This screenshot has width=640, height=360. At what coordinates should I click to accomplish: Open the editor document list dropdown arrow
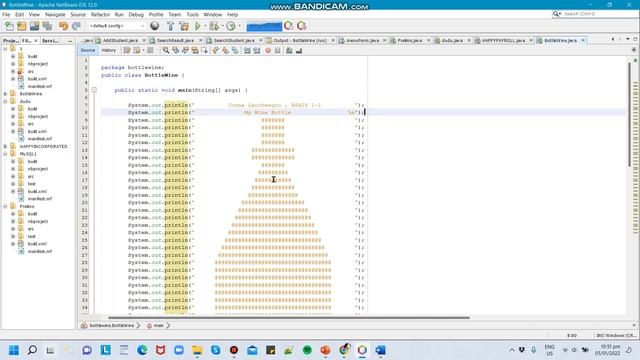tap(628, 40)
